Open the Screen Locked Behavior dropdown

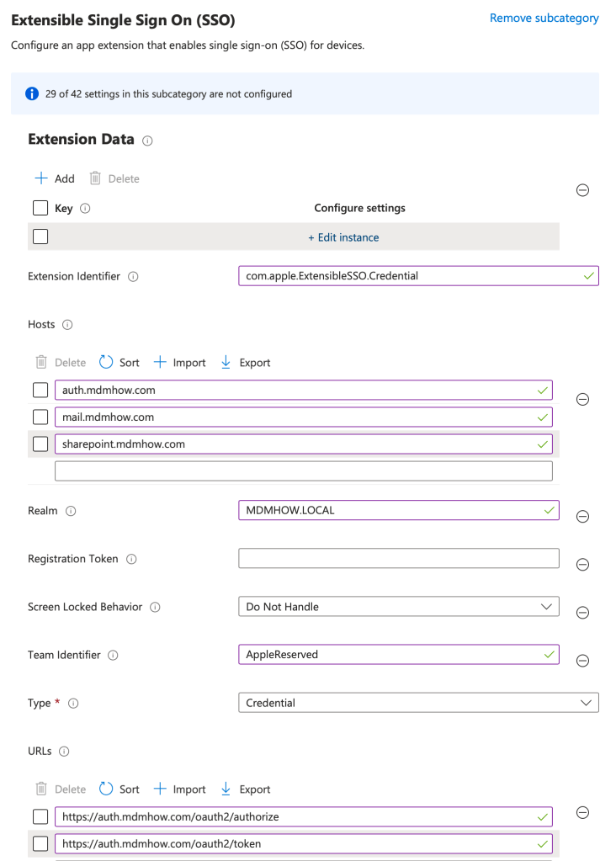398,606
